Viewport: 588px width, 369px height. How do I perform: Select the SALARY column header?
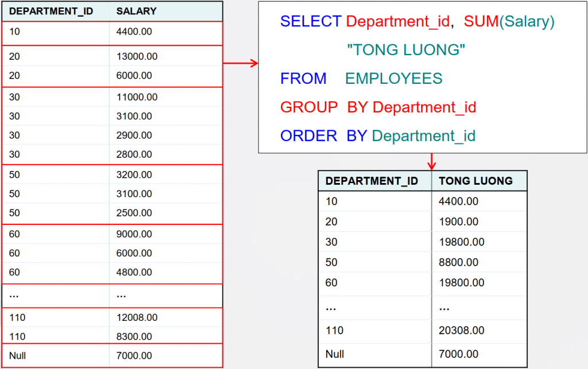click(x=136, y=11)
